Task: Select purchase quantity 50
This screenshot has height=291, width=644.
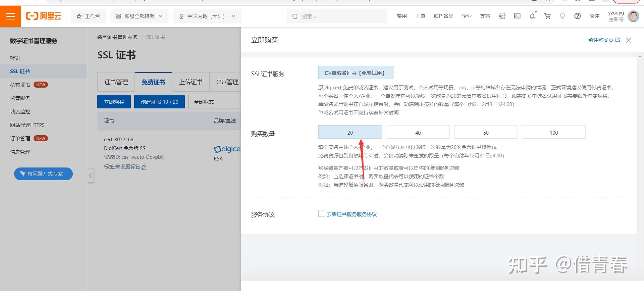Action: tap(486, 132)
